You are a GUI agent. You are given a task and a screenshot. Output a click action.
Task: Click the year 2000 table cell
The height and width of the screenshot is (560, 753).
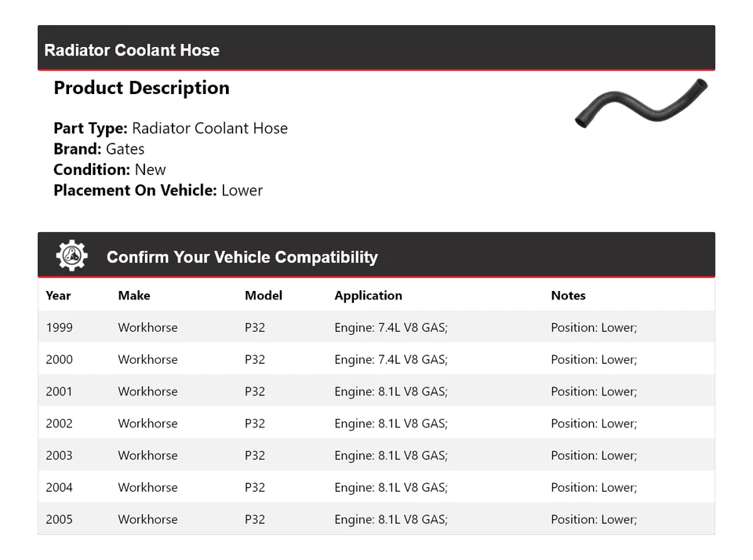(x=60, y=360)
